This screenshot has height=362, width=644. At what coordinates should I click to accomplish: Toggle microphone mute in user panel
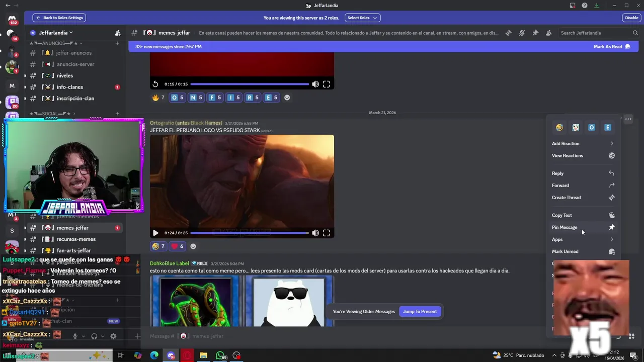pos(75,336)
